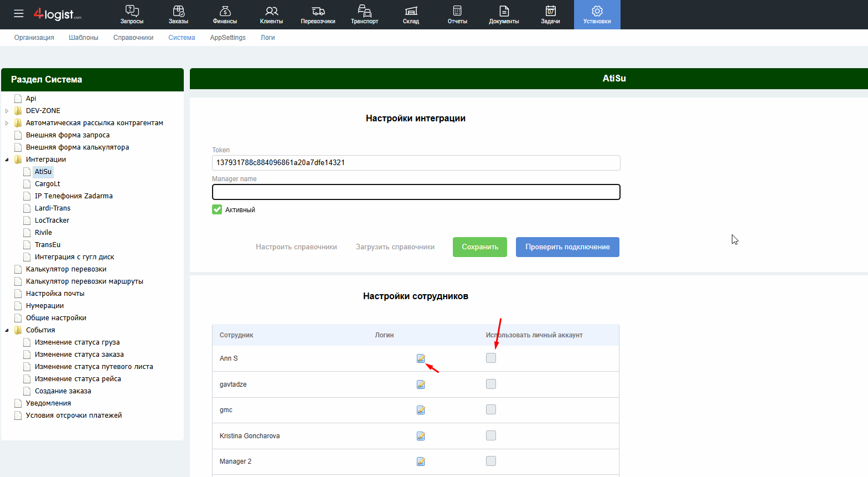Open the Запросы section icon
Screen dimensions: 868x477
(132, 11)
